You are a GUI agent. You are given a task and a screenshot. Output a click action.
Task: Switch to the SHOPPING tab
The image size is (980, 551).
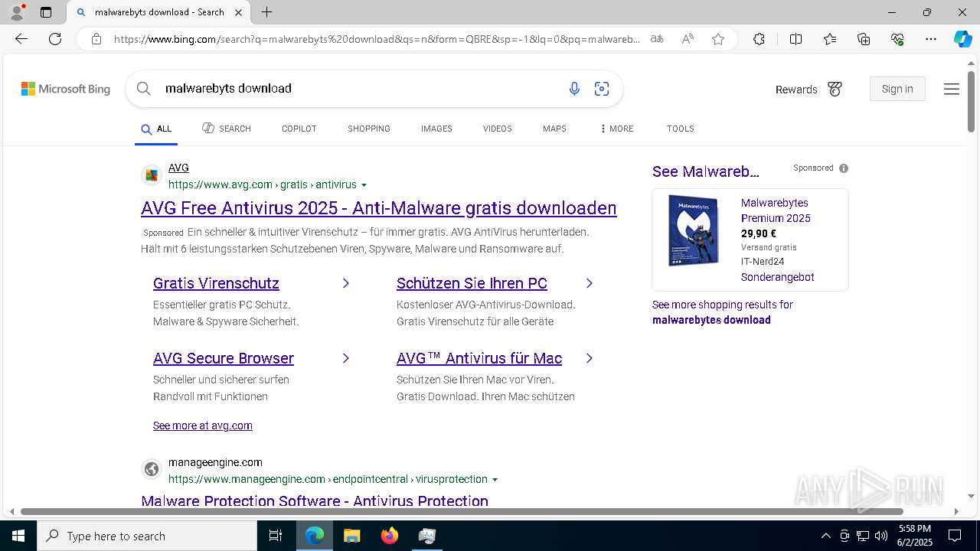[x=369, y=129]
